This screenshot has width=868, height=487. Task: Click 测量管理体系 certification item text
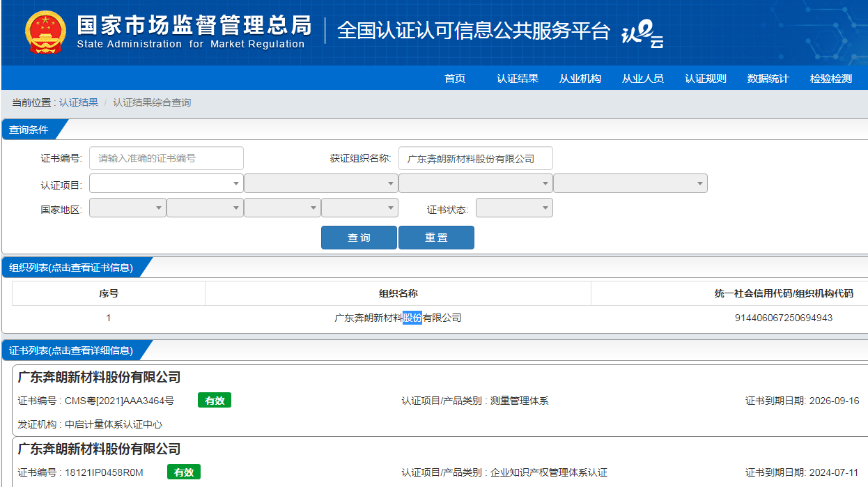tap(520, 401)
